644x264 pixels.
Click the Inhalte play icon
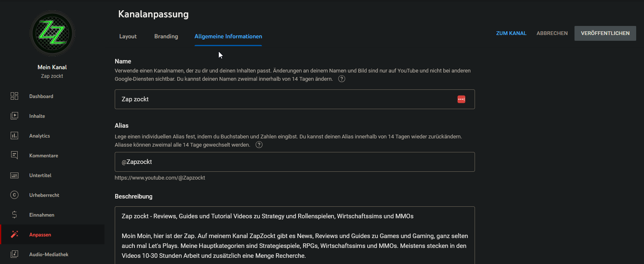(14, 116)
